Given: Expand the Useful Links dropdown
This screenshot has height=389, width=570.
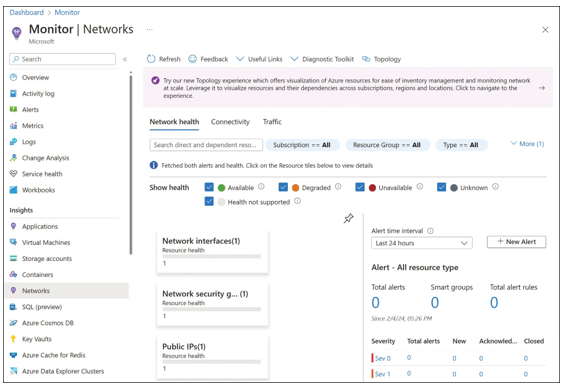Looking at the screenshot, I should click(259, 59).
